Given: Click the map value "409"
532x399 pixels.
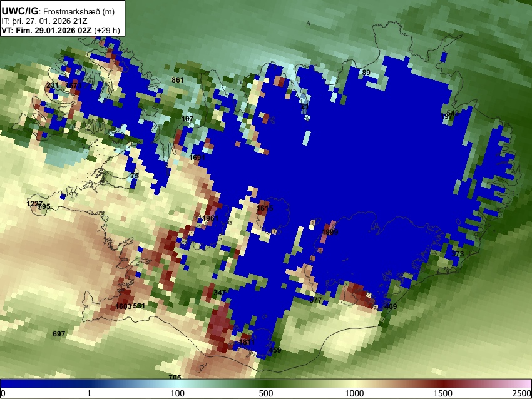Looking at the screenshot, I should tap(391, 306).
